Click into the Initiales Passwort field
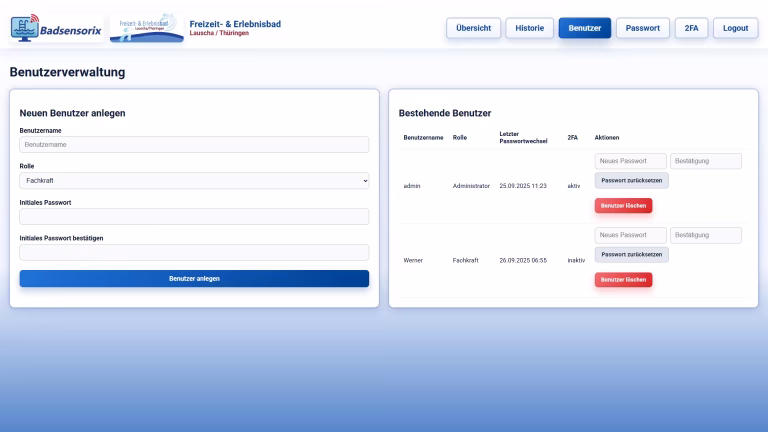This screenshot has height=432, width=768. click(194, 217)
